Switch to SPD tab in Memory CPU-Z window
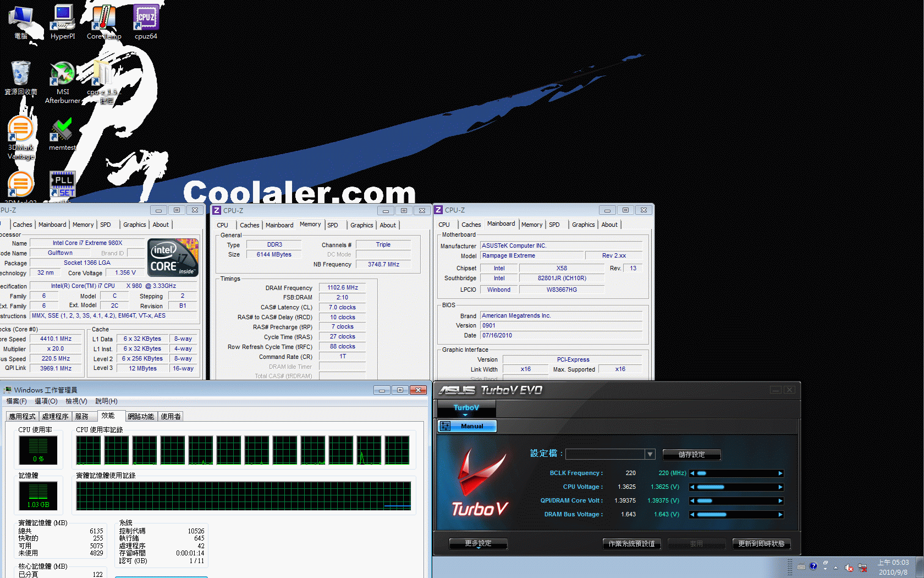Image resolution: width=924 pixels, height=578 pixels. 333,225
